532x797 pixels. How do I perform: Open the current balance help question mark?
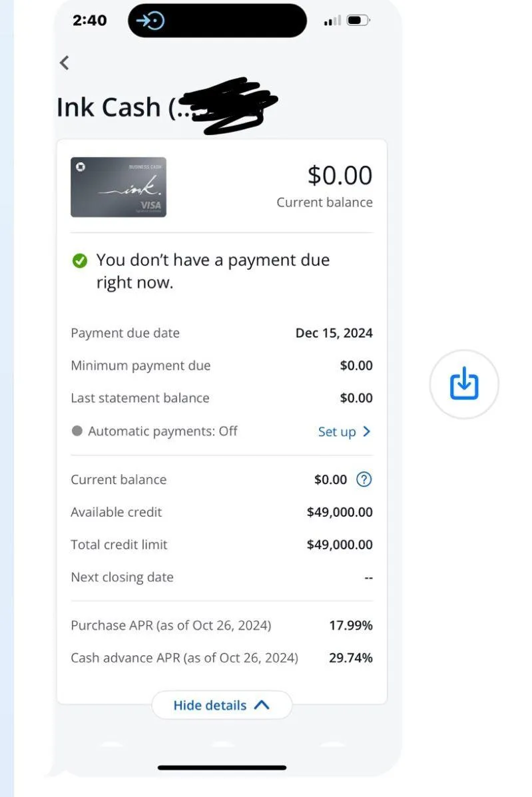tap(364, 479)
